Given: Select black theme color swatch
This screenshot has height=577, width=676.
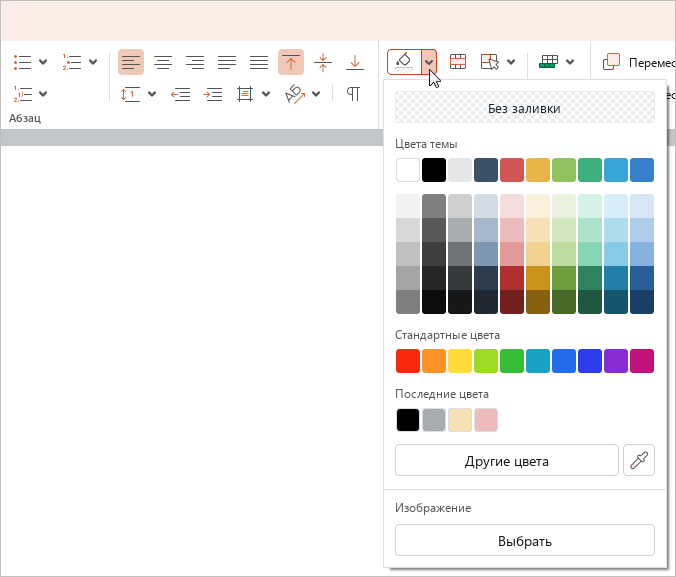Looking at the screenshot, I should click(x=434, y=170).
